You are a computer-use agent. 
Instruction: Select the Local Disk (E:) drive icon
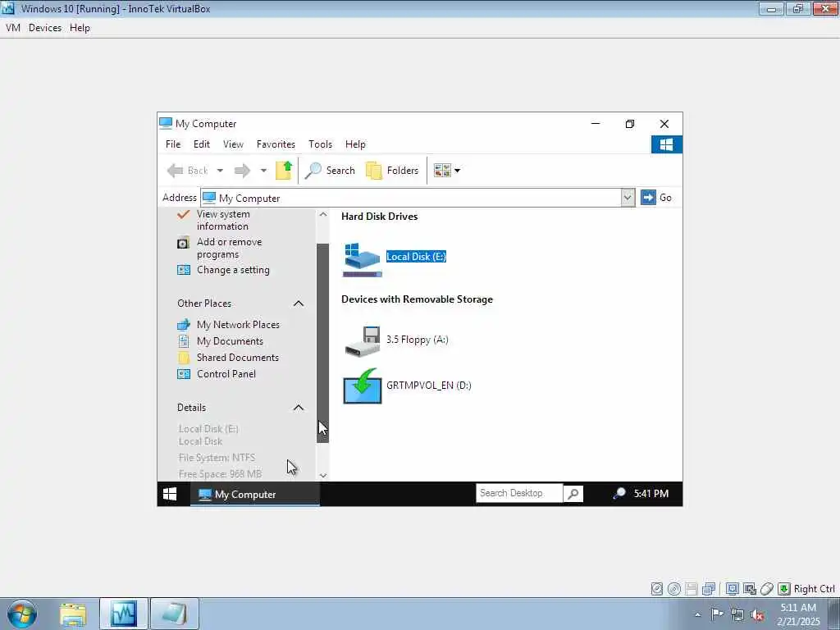[x=362, y=260]
